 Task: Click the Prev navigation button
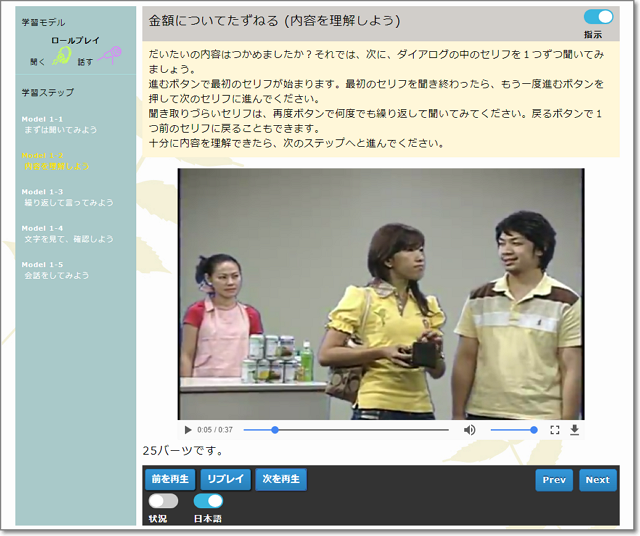(554, 480)
